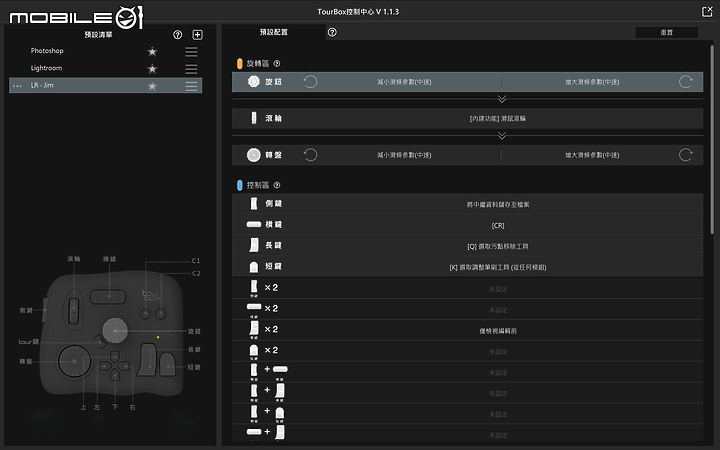
Task: Expand the chevron below the 滾輪 scroll row
Action: [502, 136]
